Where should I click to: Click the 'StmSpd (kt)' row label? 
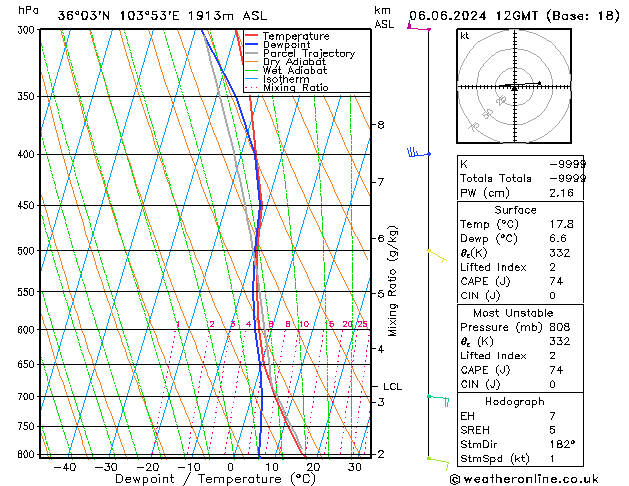[495, 458]
